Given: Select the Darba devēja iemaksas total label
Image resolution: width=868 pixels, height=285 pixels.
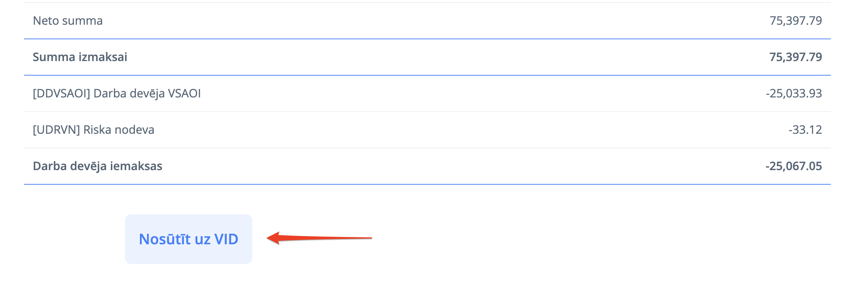Looking at the screenshot, I should click(x=97, y=166).
